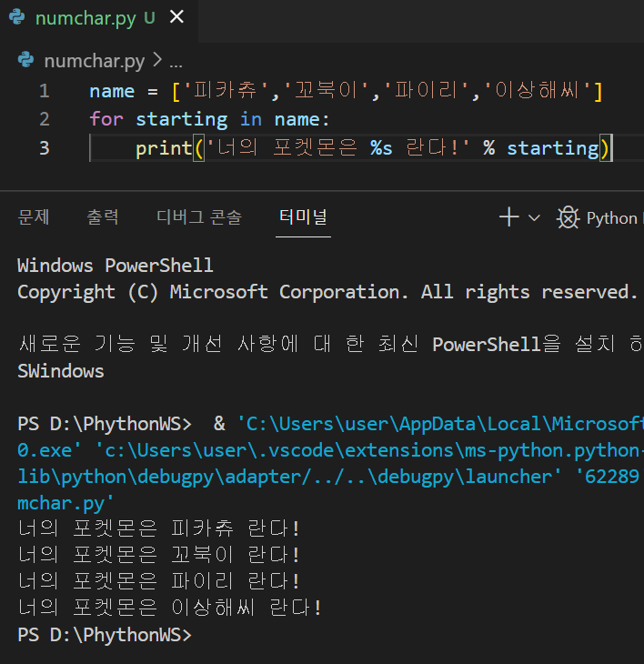644x664 pixels.
Task: Click the '이상해씨' string in line 1
Action: [537, 91]
